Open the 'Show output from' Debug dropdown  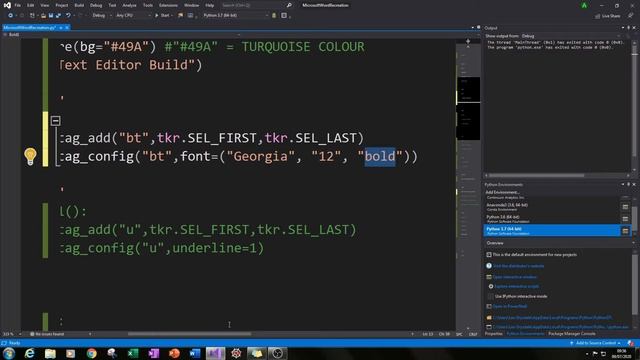pos(571,36)
